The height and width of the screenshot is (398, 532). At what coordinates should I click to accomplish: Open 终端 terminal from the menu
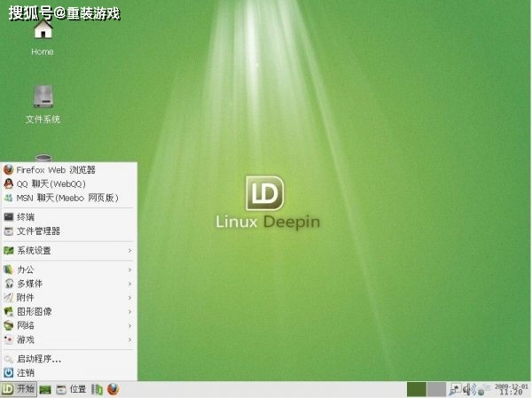pyautogui.click(x=69, y=217)
